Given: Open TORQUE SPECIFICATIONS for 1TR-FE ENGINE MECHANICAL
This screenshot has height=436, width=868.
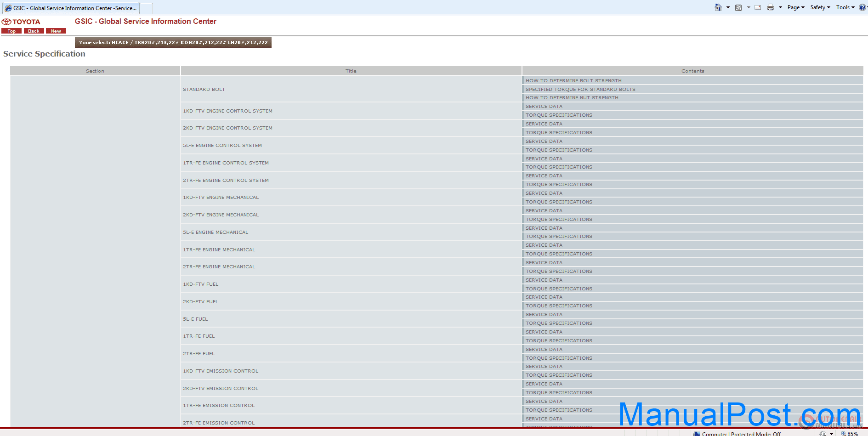Looking at the screenshot, I should 559,254.
